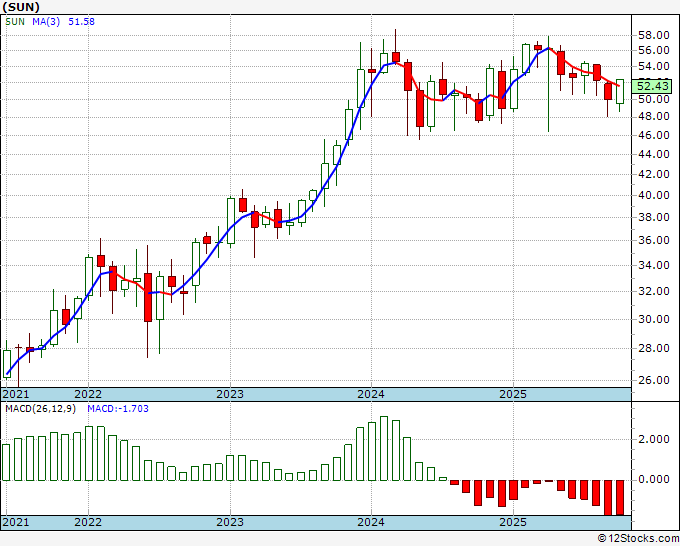Image resolution: width=680 pixels, height=546 pixels.
Task: Click 2023 on the MACD panel time axis
Action: point(230,522)
